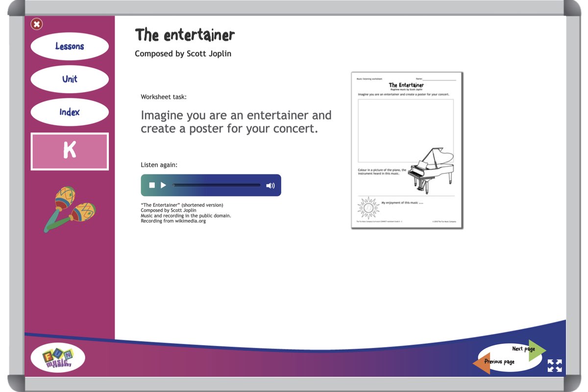This screenshot has width=588, height=392.
Task: Go to the Next page arrow
Action: pyautogui.click(x=529, y=349)
